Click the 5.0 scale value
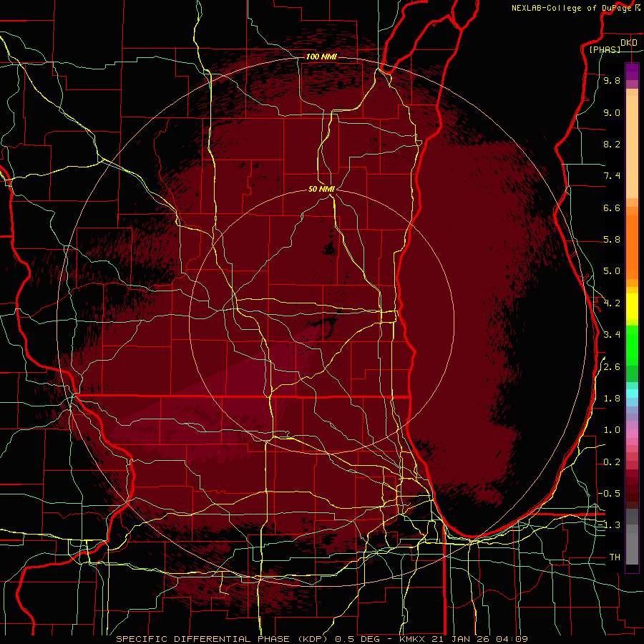The height and width of the screenshot is (644, 644). point(612,271)
